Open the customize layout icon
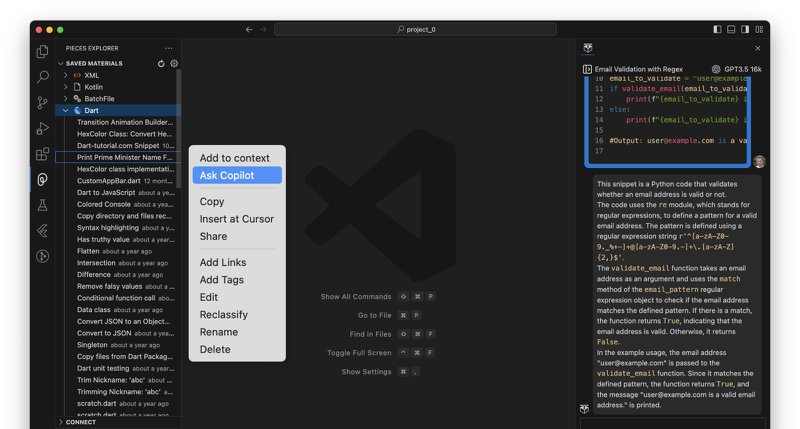Screen dimensions: 800x429 click(x=759, y=30)
